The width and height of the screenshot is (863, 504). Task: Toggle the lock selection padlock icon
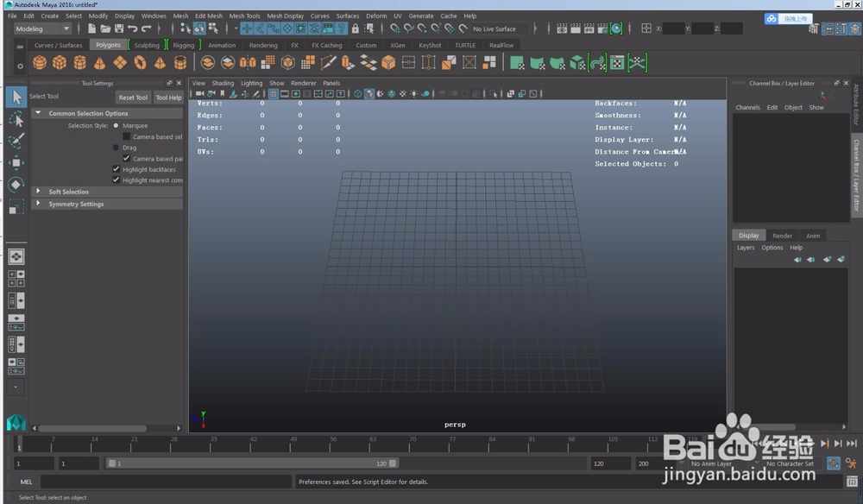[356, 28]
